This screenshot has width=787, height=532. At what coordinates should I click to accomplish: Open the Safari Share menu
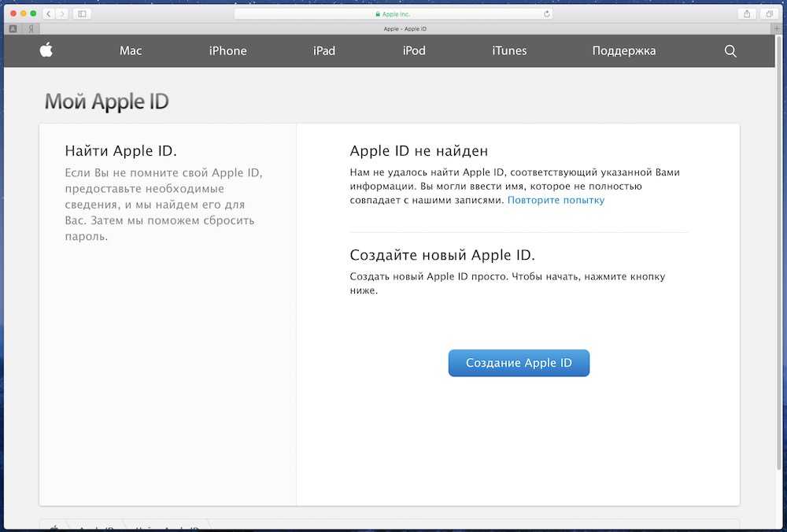pos(747,14)
